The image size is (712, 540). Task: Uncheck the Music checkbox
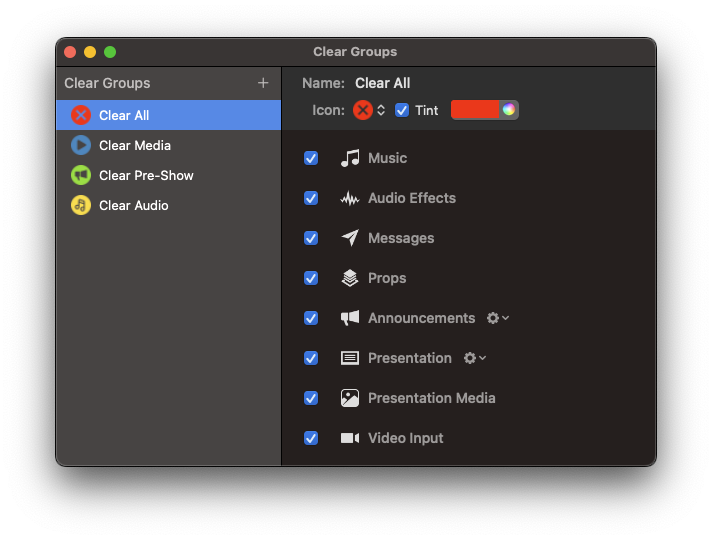[311, 158]
